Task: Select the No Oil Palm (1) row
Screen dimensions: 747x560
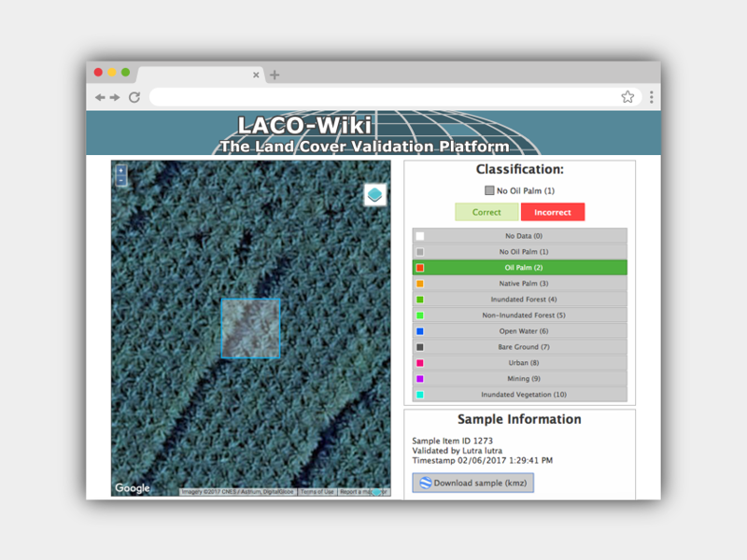Action: (x=520, y=251)
